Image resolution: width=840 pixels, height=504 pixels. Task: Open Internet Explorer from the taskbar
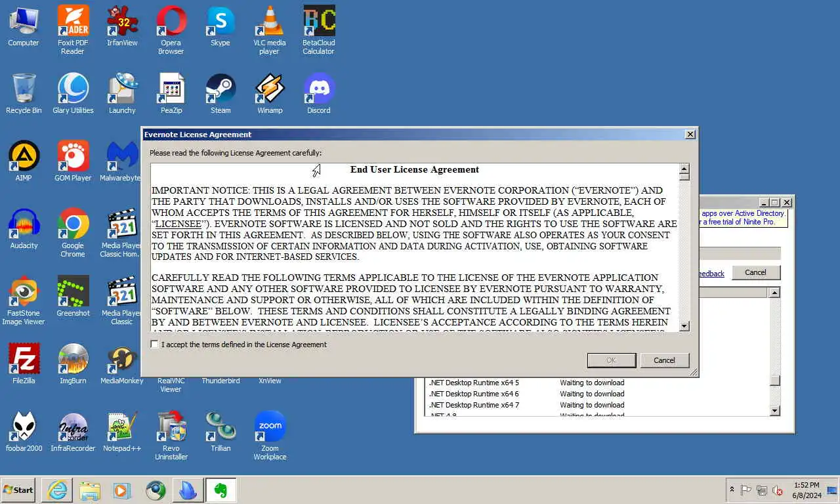click(x=57, y=490)
